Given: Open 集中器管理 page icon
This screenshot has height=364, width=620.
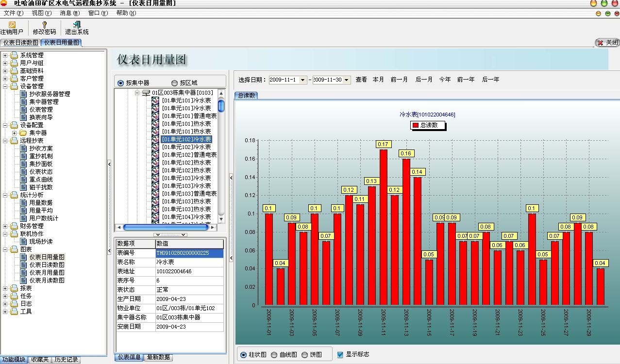Looking at the screenshot, I should [24, 102].
